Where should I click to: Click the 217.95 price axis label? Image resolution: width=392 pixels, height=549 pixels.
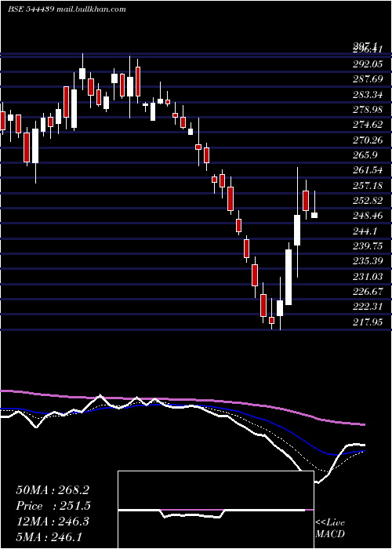coord(368,322)
